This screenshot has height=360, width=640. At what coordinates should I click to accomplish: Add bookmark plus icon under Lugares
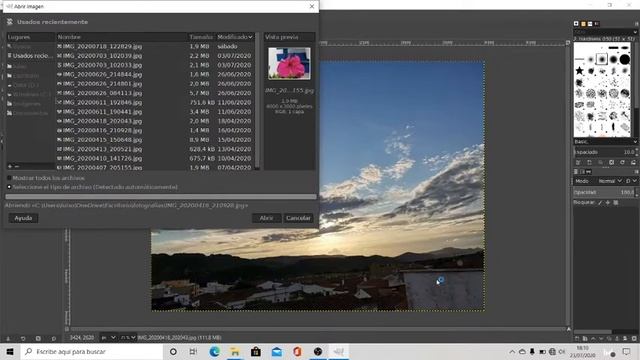coord(10,166)
